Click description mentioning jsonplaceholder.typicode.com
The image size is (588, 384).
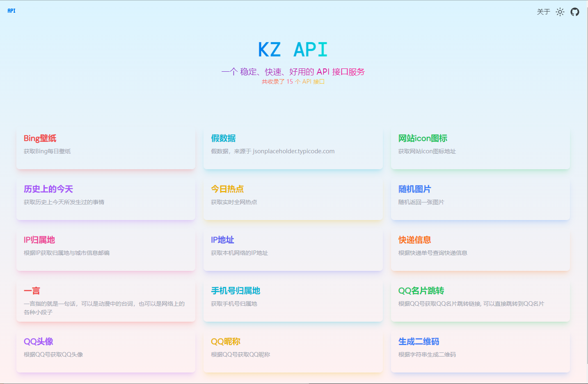(x=273, y=151)
